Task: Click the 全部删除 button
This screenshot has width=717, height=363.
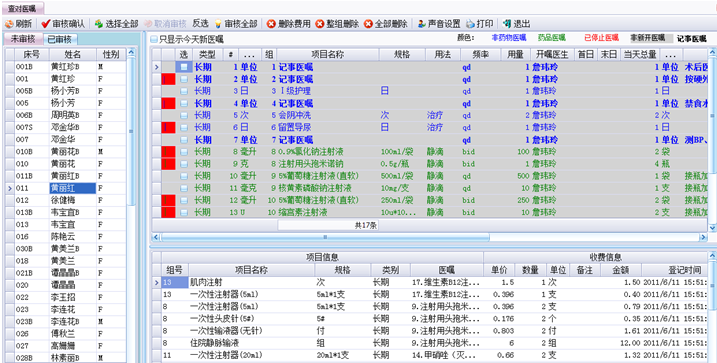Action: (385, 24)
